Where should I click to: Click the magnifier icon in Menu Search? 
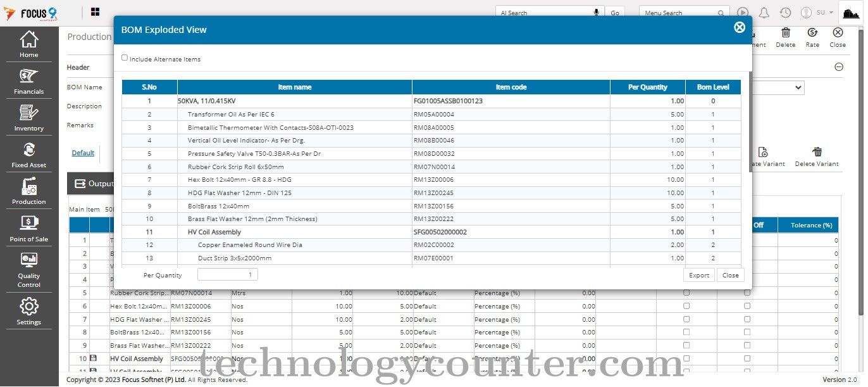click(x=721, y=13)
